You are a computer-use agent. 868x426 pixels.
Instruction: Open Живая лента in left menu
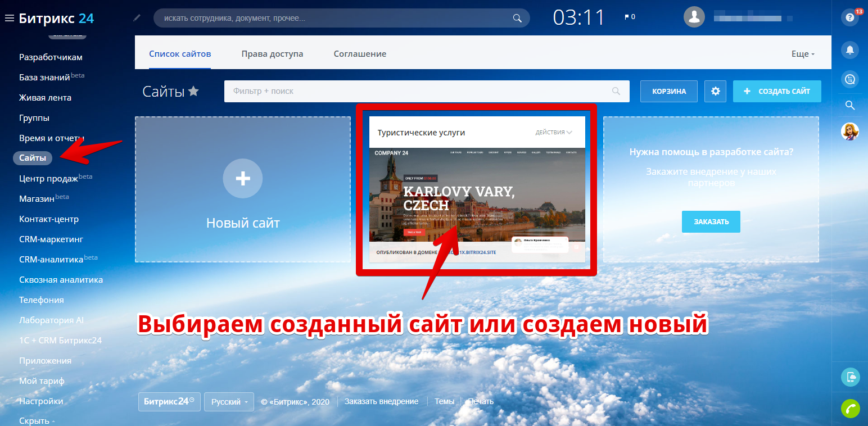(45, 98)
